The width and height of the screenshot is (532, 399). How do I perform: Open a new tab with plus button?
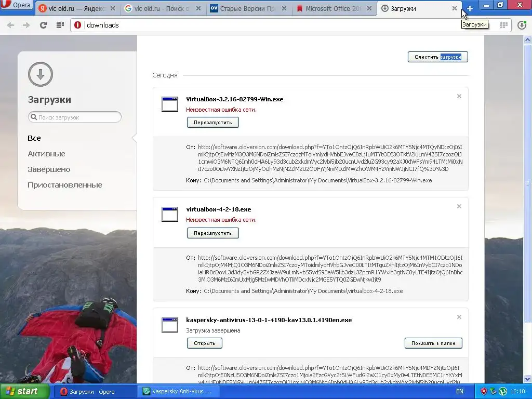pos(470,8)
